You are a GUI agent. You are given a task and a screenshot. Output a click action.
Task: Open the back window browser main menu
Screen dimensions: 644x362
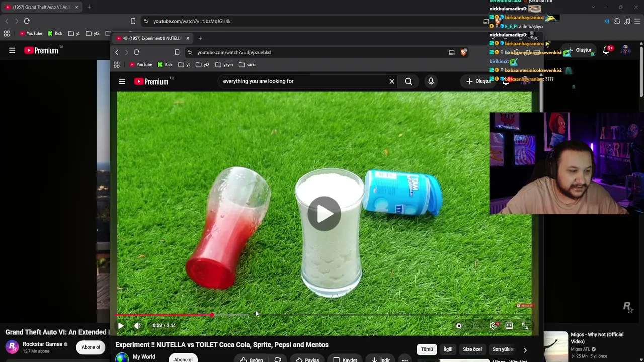[637, 21]
